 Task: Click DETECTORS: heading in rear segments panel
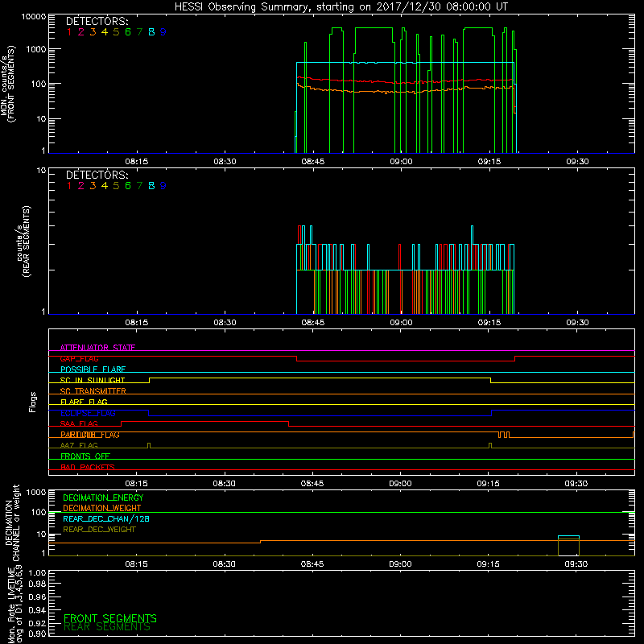coord(97,175)
